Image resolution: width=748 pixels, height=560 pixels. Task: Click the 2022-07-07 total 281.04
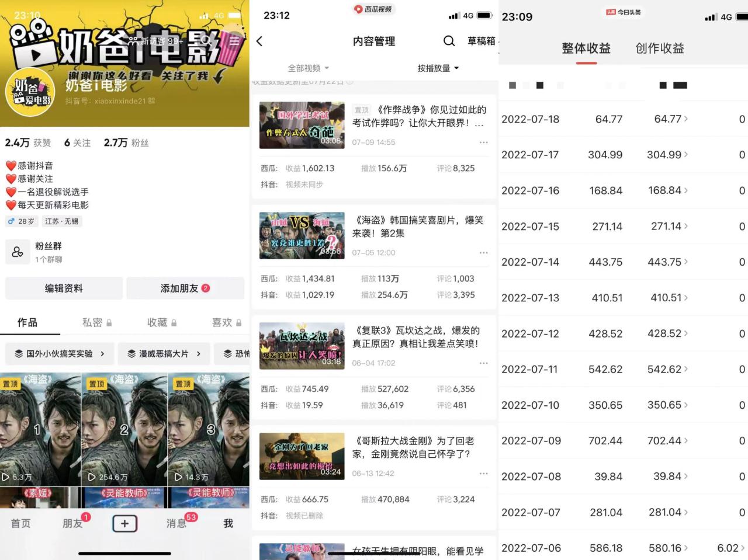click(x=606, y=512)
